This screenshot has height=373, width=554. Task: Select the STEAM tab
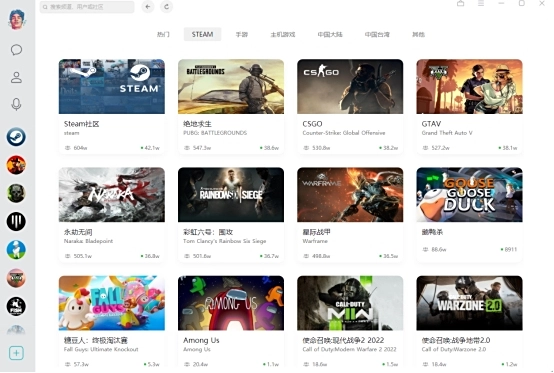pos(202,34)
